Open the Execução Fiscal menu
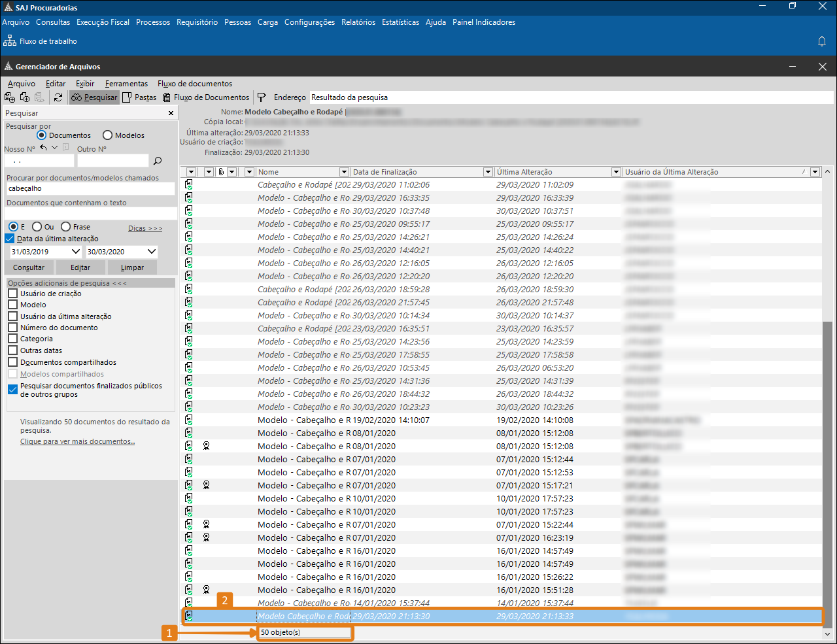837x644 pixels. (x=103, y=22)
